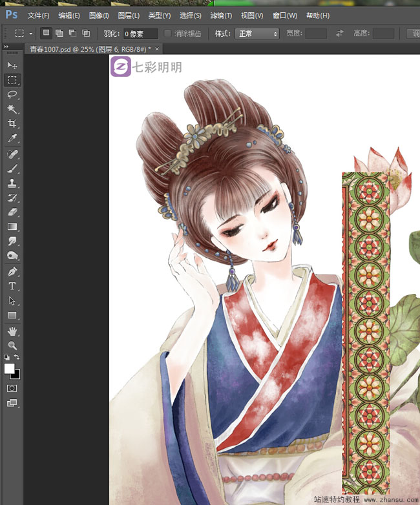This screenshot has height=505, width=420.
Task: Swap foreground and background colors
Action: pos(17,357)
